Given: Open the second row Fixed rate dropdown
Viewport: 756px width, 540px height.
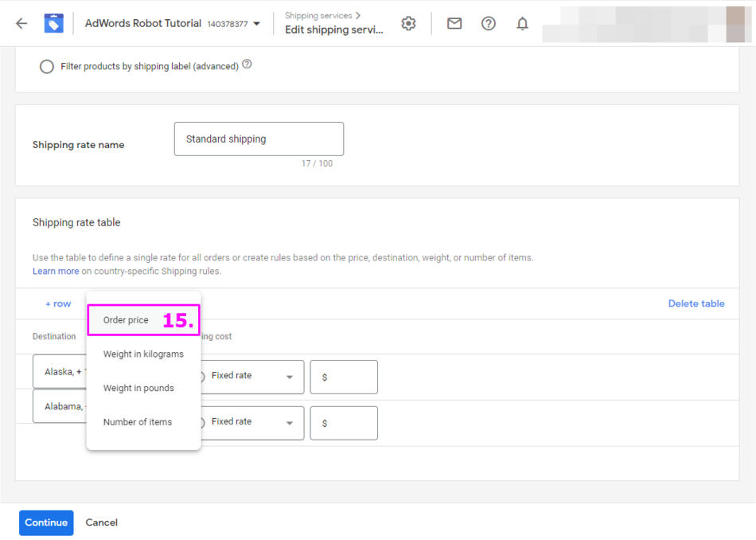Looking at the screenshot, I should (250, 422).
